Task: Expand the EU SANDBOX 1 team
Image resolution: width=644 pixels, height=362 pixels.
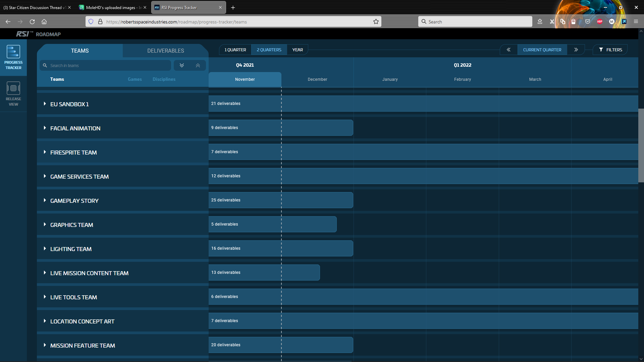Action: [x=45, y=104]
